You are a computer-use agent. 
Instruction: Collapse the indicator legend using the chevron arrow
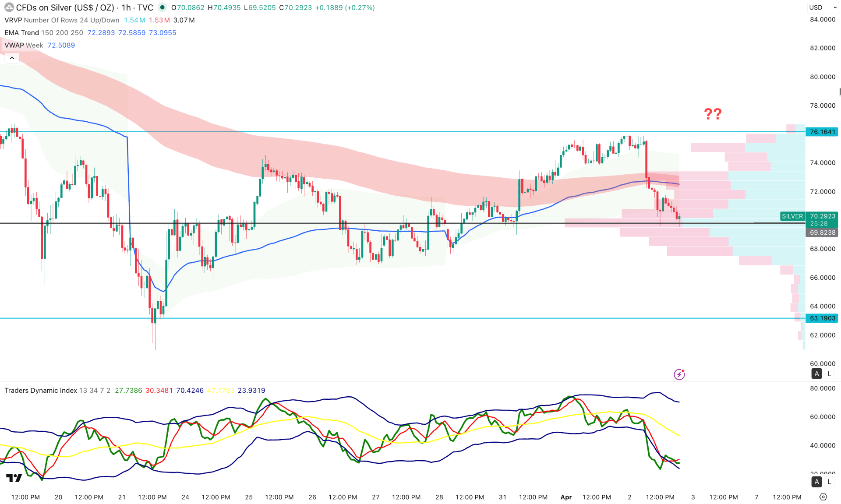[12, 57]
